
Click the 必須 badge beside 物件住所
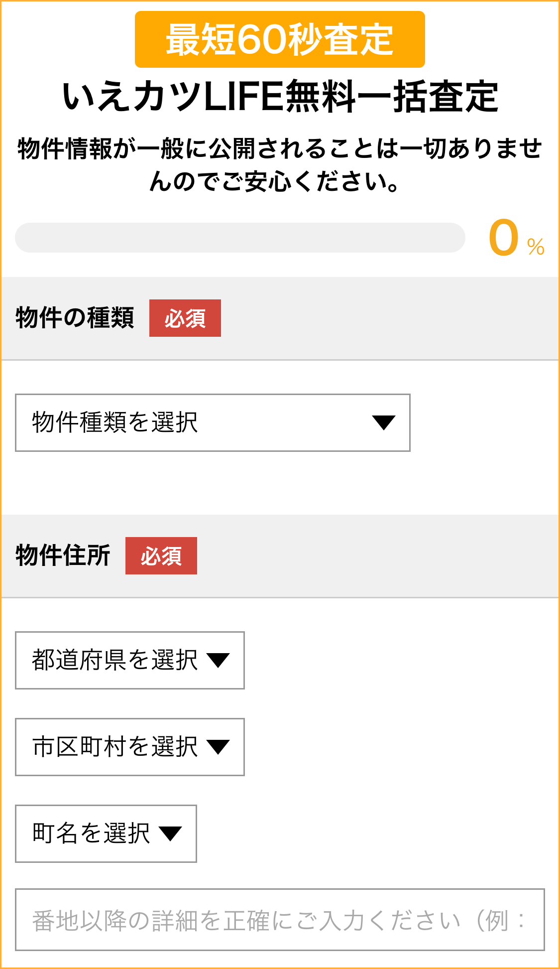[x=161, y=556]
